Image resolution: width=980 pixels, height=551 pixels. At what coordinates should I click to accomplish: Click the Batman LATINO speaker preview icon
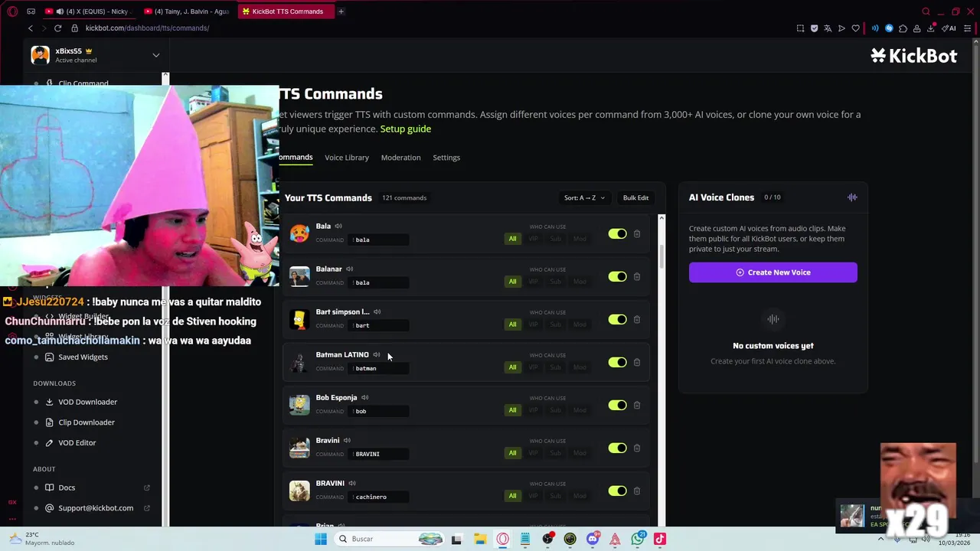(x=376, y=354)
